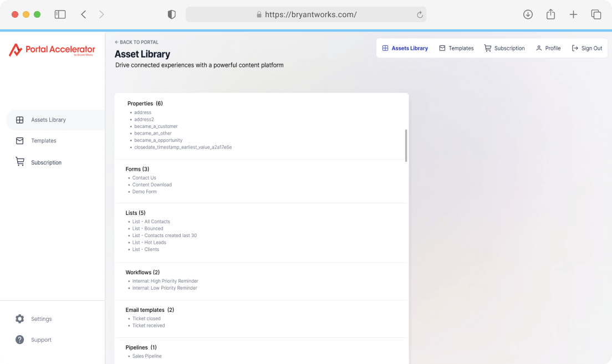Click the browser share icon

pos(550,14)
